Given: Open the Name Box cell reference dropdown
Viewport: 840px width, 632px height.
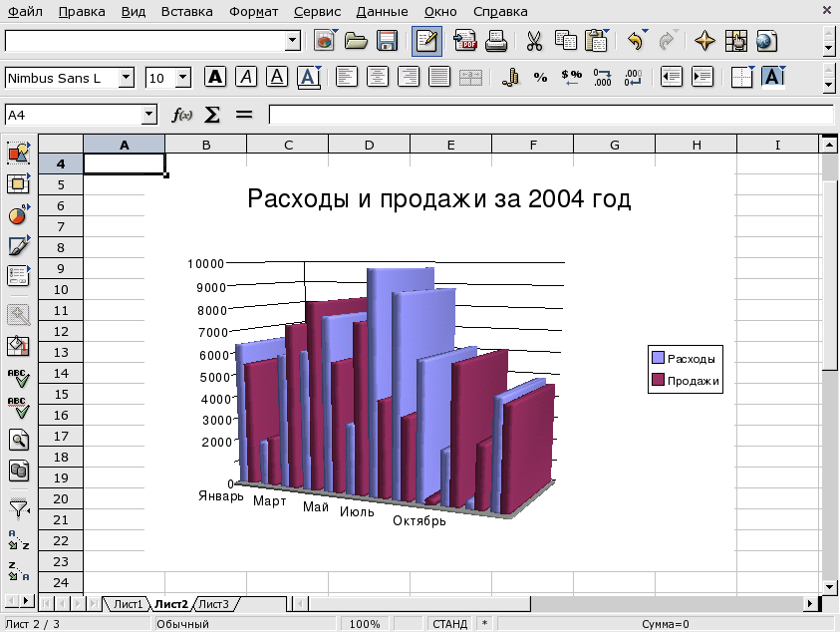Looking at the screenshot, I should coord(149,114).
